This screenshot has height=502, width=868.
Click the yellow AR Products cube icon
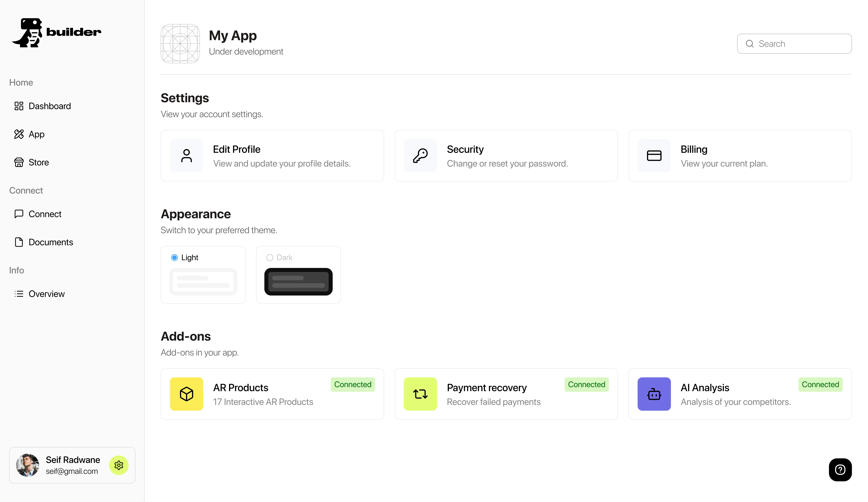(186, 394)
